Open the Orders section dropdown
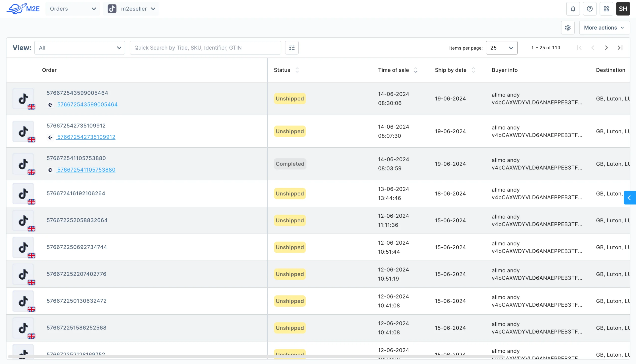636x364 pixels. click(x=73, y=9)
